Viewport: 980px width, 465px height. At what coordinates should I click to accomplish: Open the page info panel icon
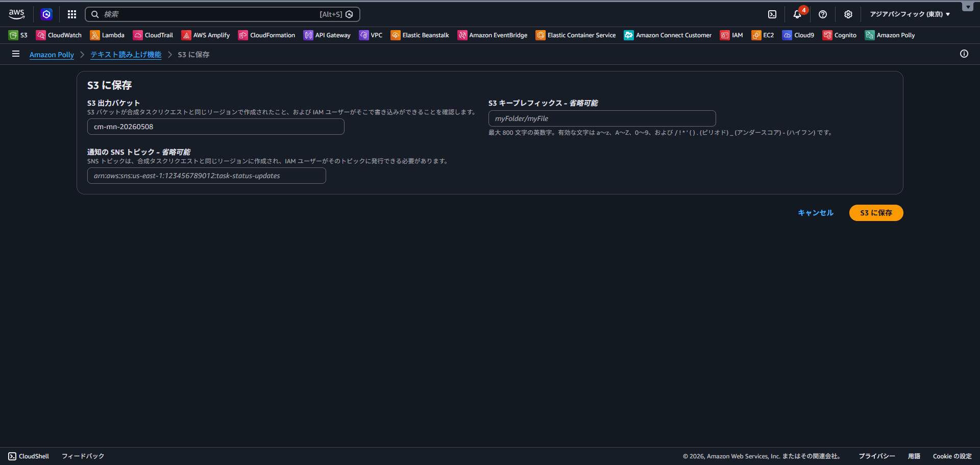pos(964,54)
